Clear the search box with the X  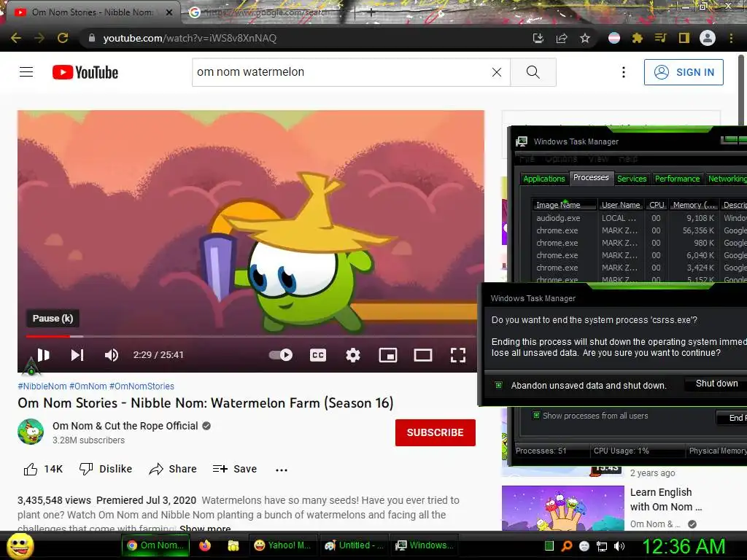tap(496, 72)
